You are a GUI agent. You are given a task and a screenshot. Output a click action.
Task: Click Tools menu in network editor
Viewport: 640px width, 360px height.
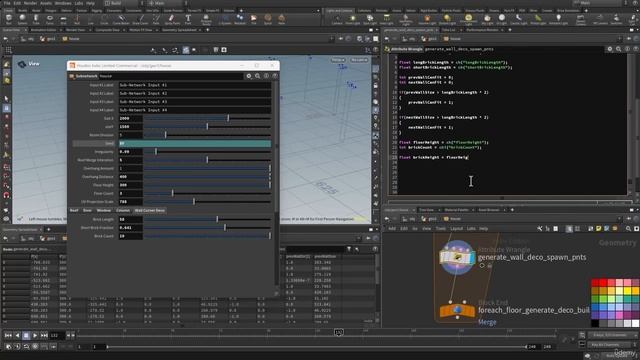pyautogui.click(x=440, y=229)
